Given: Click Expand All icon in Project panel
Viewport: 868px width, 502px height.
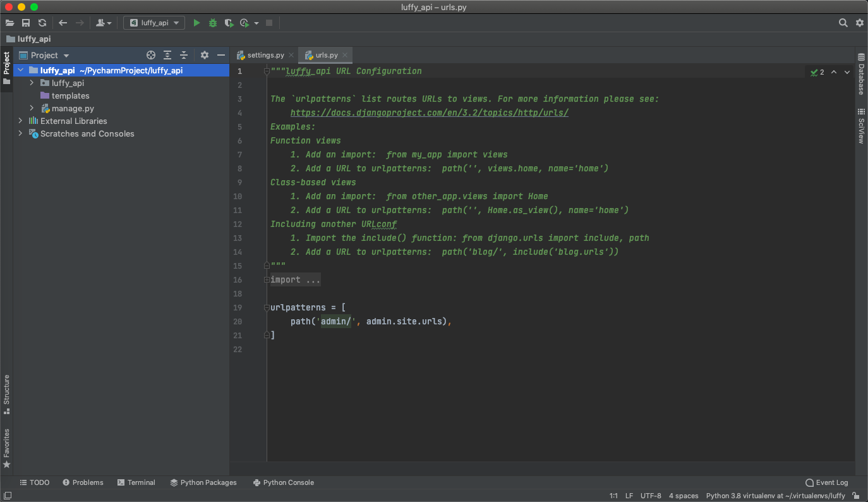Looking at the screenshot, I should 167,55.
